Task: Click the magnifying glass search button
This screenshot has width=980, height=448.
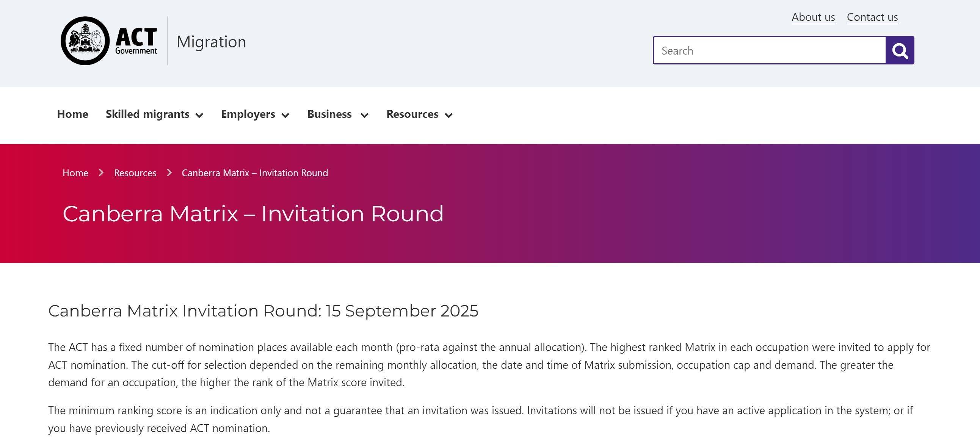Action: coord(899,50)
